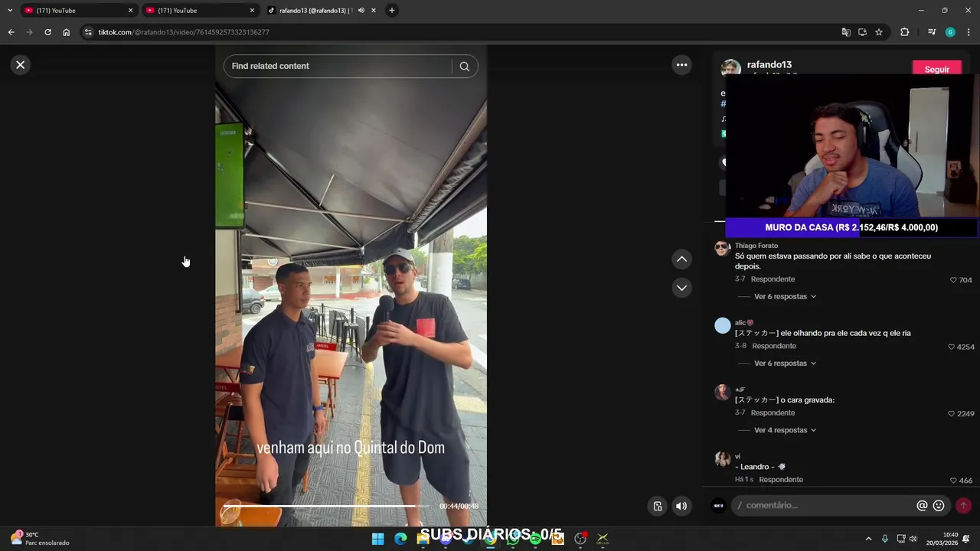Go back in browser history
The image size is (980, 551).
pyautogui.click(x=11, y=32)
